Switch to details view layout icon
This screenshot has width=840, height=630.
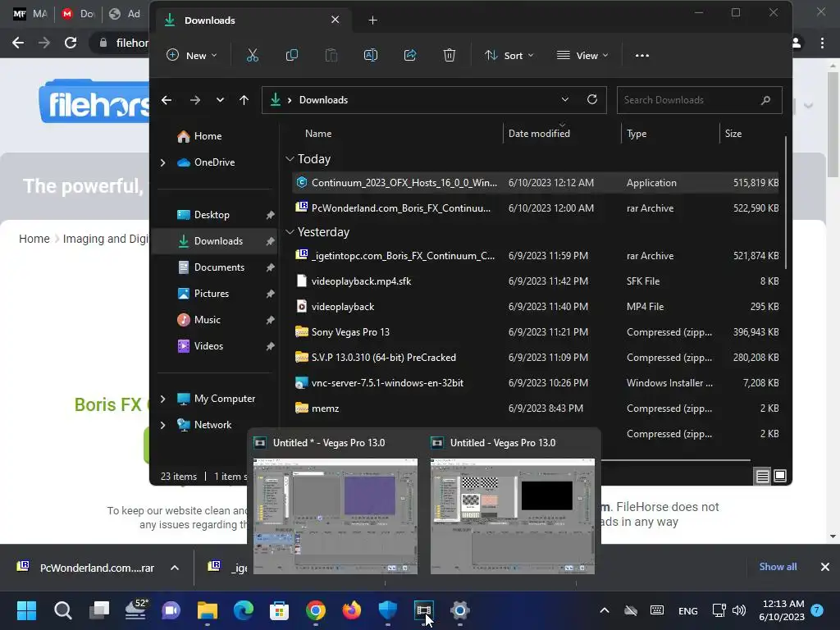click(x=762, y=477)
